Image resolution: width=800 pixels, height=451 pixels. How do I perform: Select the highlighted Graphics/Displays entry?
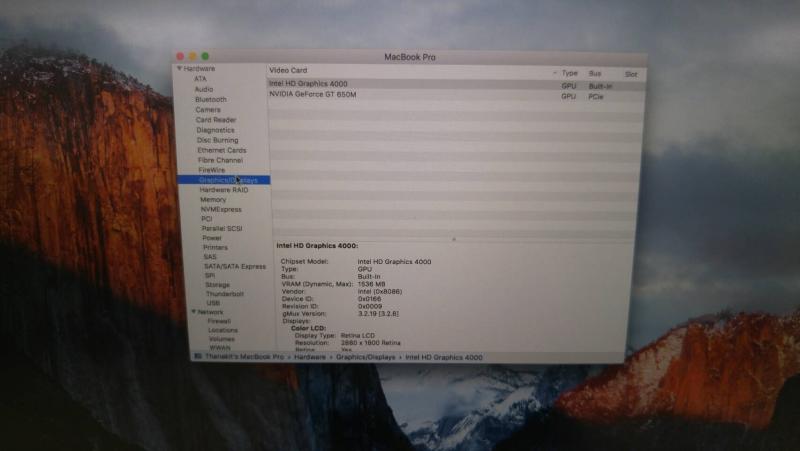click(x=223, y=180)
